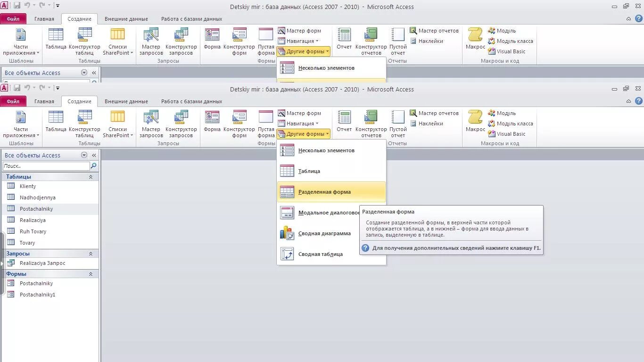Image resolution: width=644 pixels, height=362 pixels.
Task: Choose Таблица in Другие формы menu
Action: tap(331, 171)
